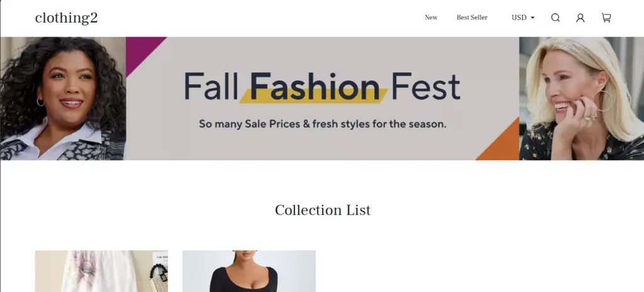Viewport: 644px width, 292px height.
Task: Open the Best Seller menu item
Action: coord(472,18)
